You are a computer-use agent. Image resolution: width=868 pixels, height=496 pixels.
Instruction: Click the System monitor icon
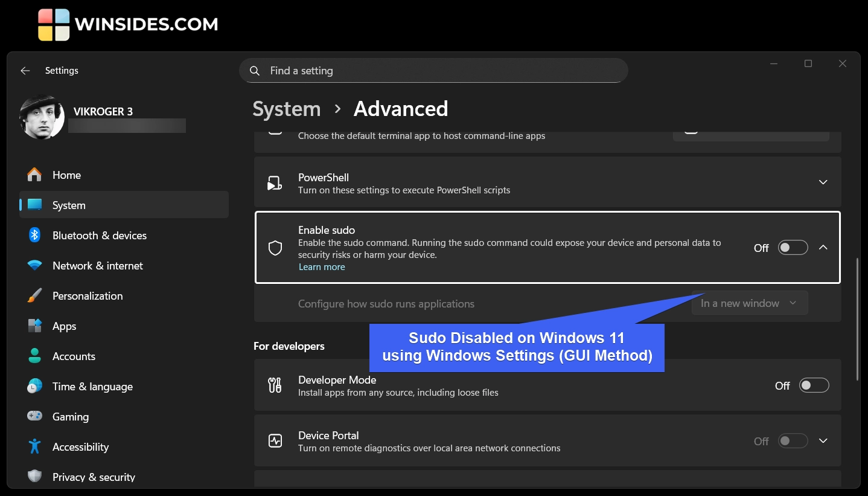pyautogui.click(x=34, y=205)
